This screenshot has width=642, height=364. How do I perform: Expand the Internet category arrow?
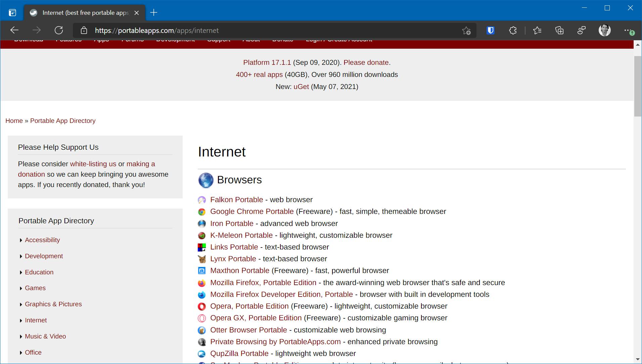21,321
